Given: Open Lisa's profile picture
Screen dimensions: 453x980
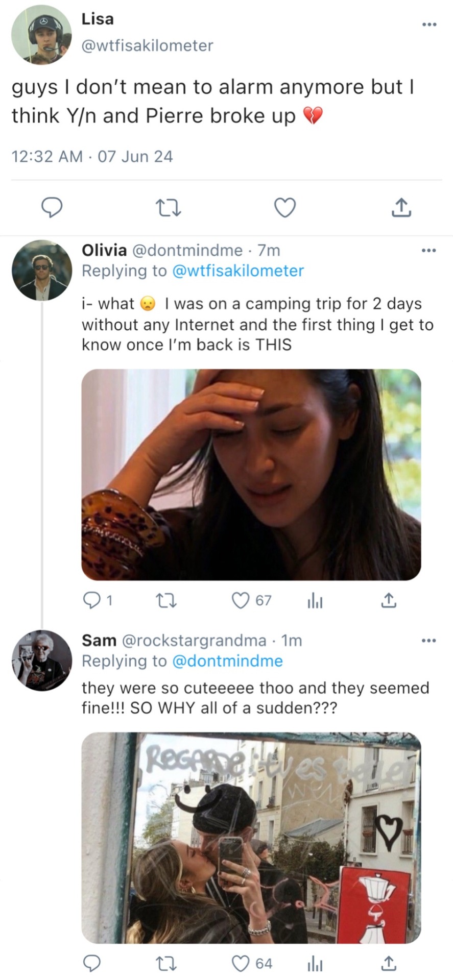Looking at the screenshot, I should point(41,35).
